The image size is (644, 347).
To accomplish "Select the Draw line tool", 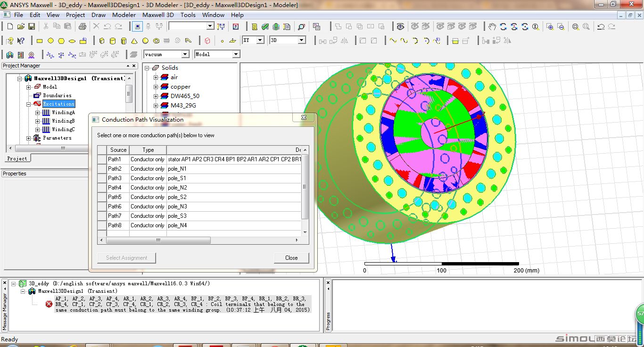I will pos(393,41).
